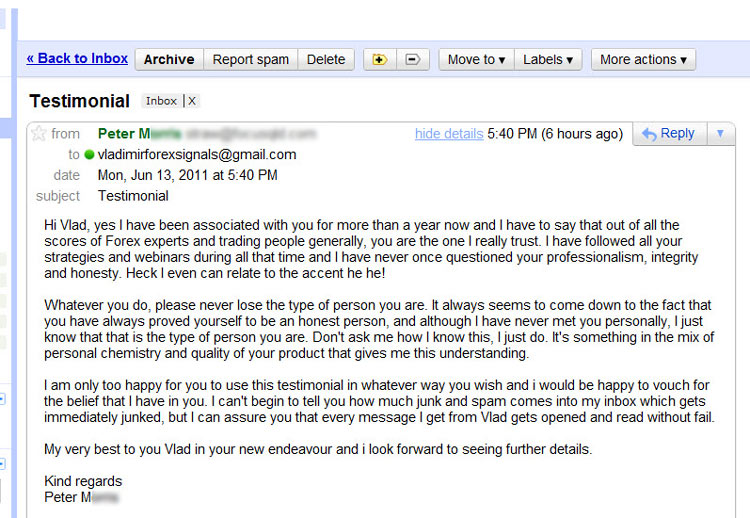
Task: Open the reply options dropdown arrow
Action: pos(720,133)
